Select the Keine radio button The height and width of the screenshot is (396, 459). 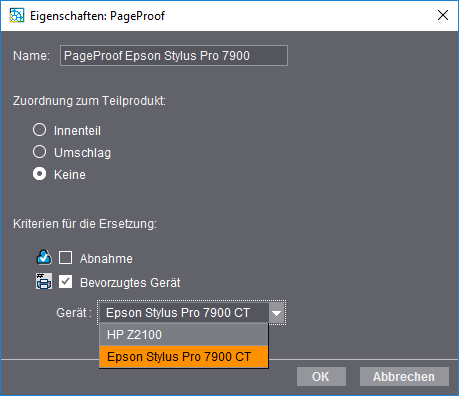[x=39, y=174]
